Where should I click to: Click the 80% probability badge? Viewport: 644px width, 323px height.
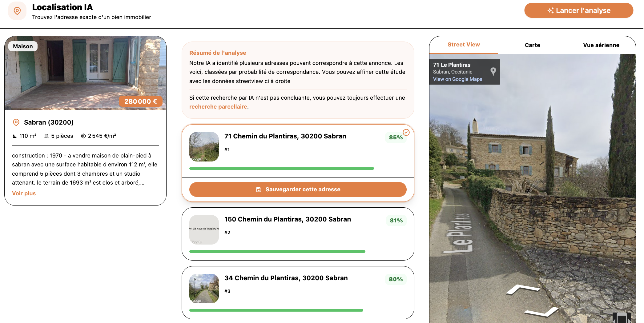click(x=396, y=279)
